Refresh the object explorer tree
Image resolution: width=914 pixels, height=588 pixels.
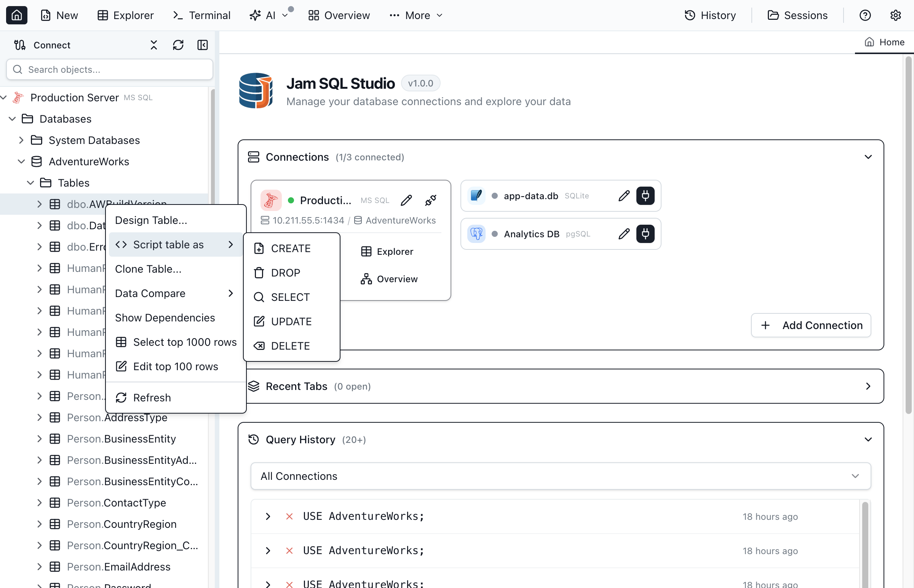tap(178, 45)
